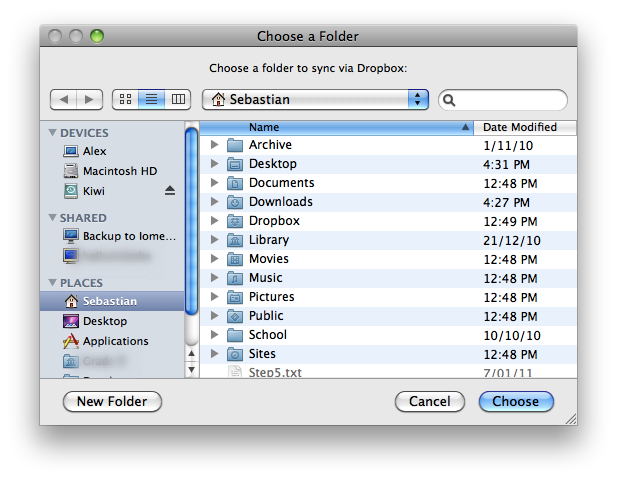Switch to icon view mode
The height and width of the screenshot is (480, 617).
point(126,99)
